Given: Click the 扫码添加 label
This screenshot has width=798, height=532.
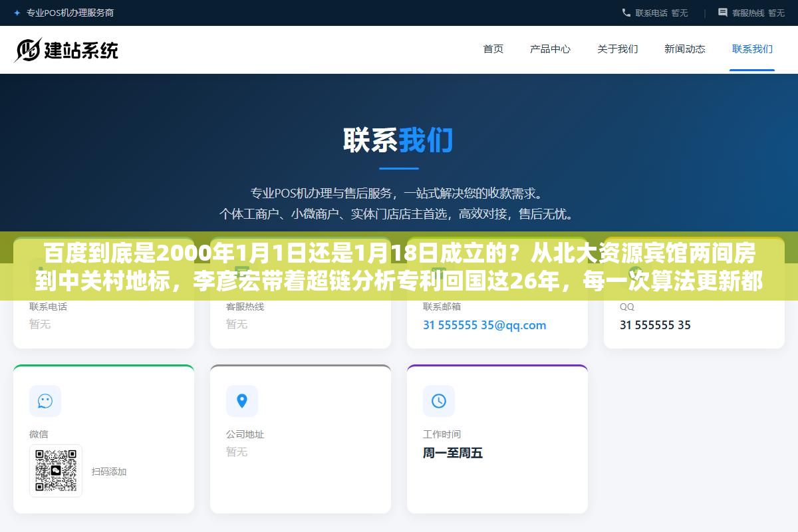Looking at the screenshot, I should (x=109, y=471).
